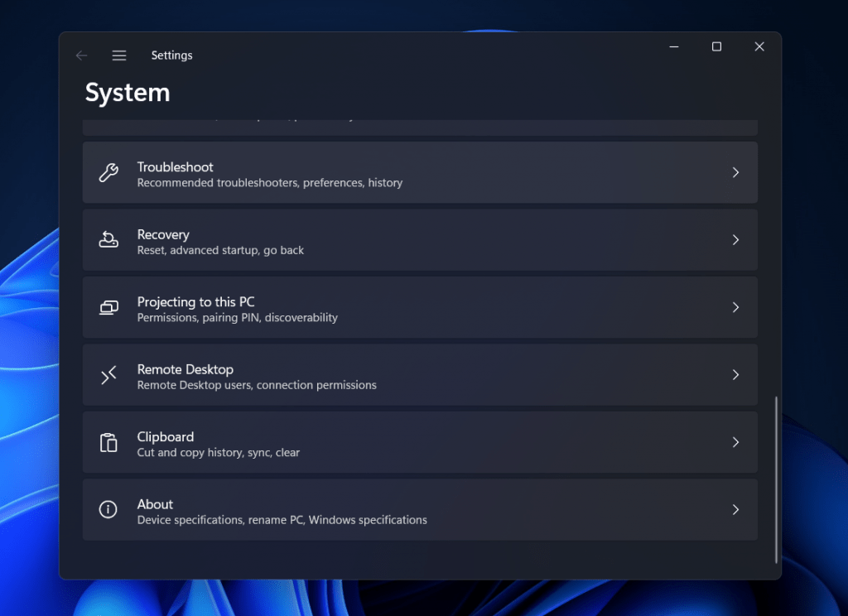
Task: Open the navigation menu hamburger icon
Action: [x=119, y=55]
